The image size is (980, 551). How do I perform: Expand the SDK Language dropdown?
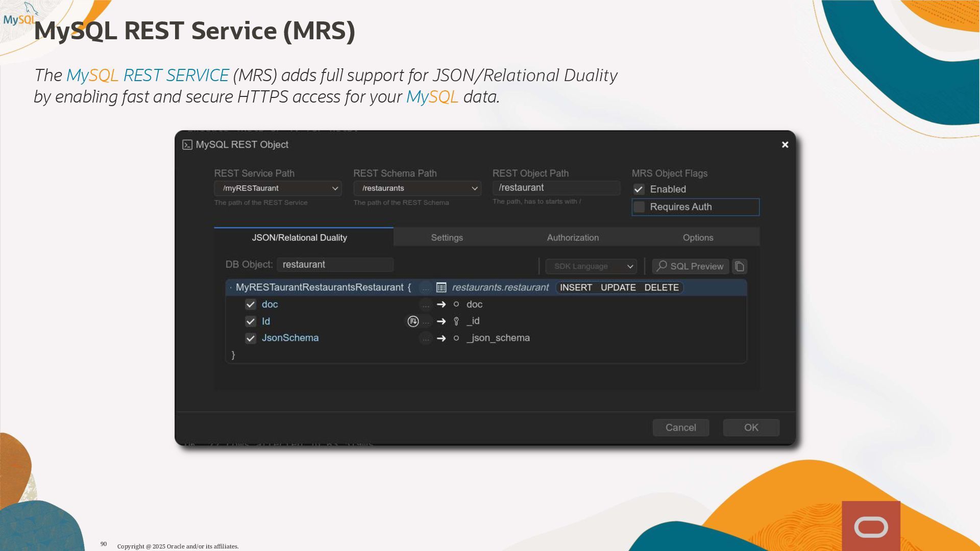pyautogui.click(x=591, y=266)
